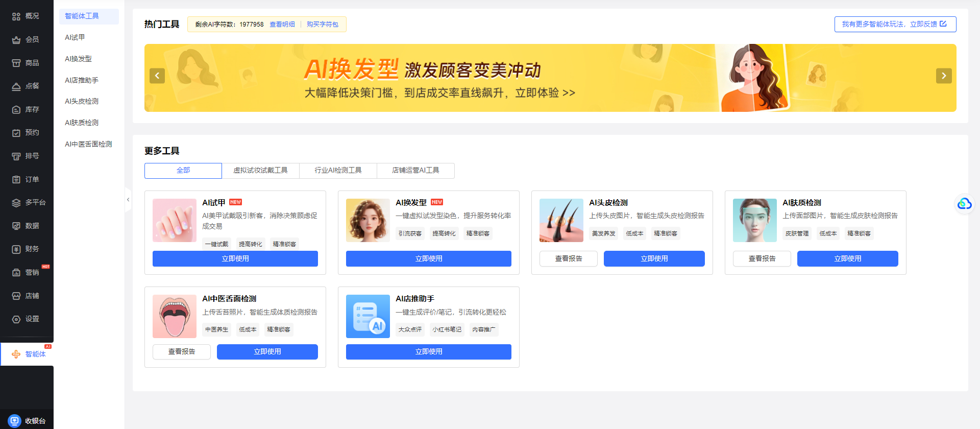Click 立即使用 on the AI店推助手 card
Image resolution: width=980 pixels, height=429 pixels.
click(429, 352)
